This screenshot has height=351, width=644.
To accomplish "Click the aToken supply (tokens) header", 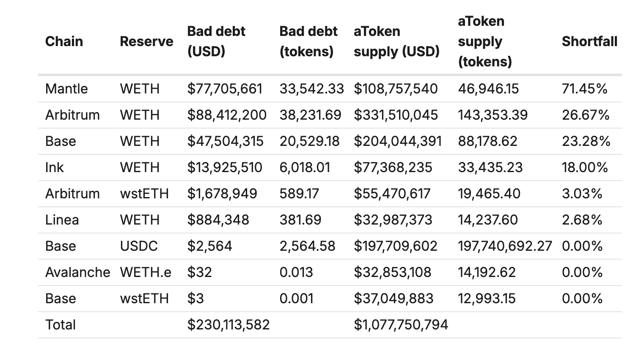I will [485, 41].
